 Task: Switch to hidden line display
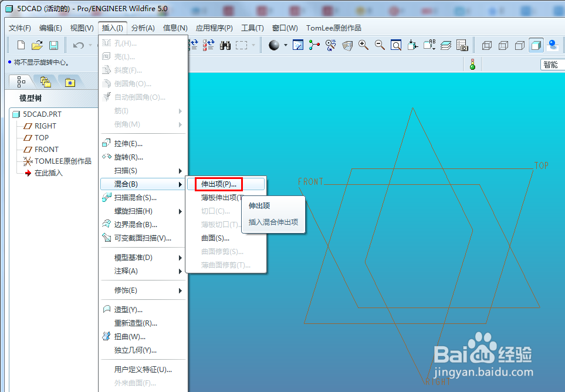tap(503, 45)
